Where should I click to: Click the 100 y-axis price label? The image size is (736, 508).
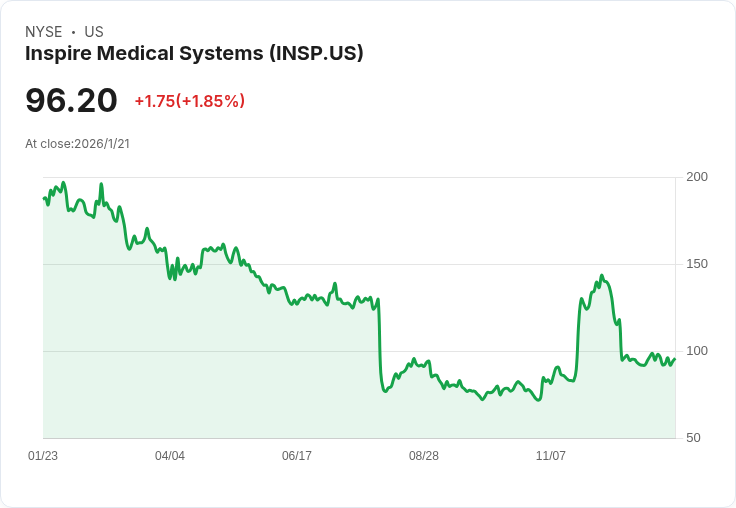[697, 351]
